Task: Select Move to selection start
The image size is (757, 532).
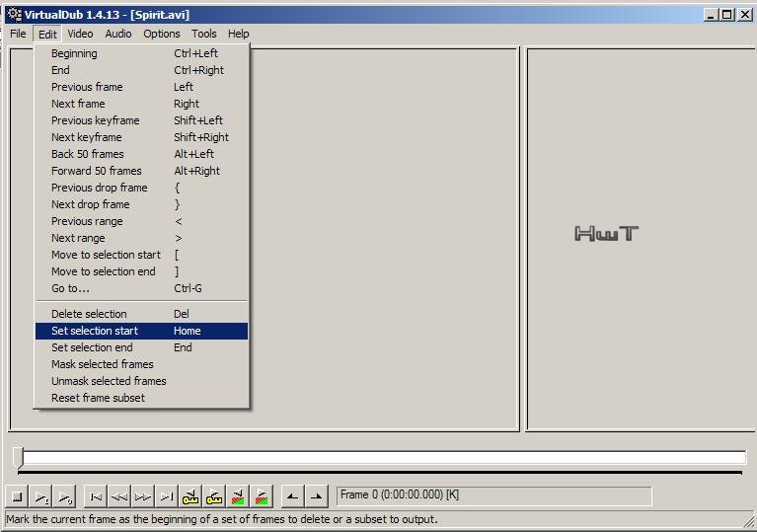Action: click(141, 255)
